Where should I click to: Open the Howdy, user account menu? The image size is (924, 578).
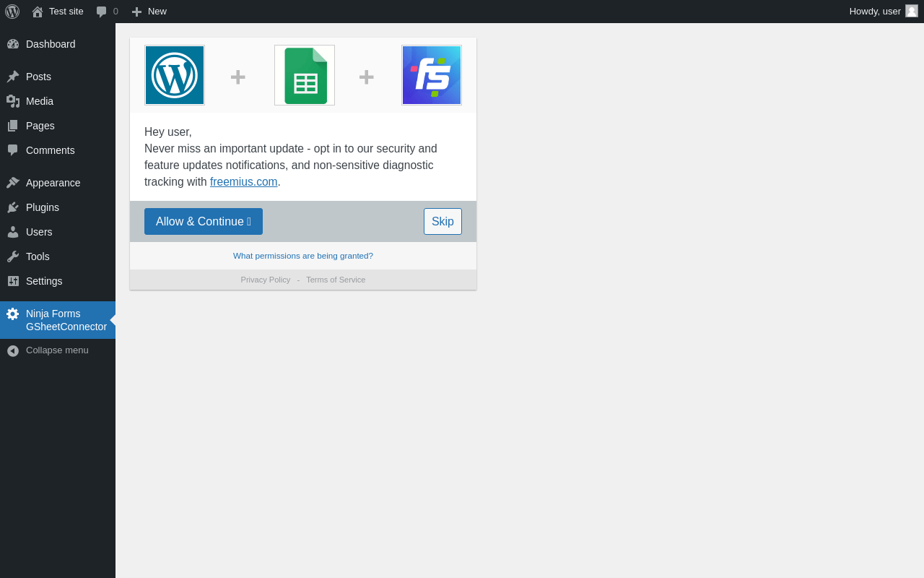point(883,12)
